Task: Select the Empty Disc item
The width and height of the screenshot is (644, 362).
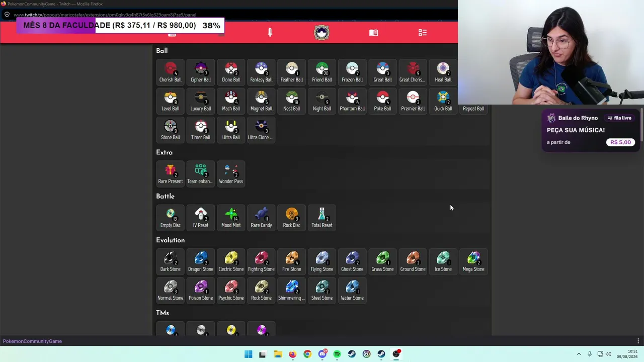Action: 171,218
